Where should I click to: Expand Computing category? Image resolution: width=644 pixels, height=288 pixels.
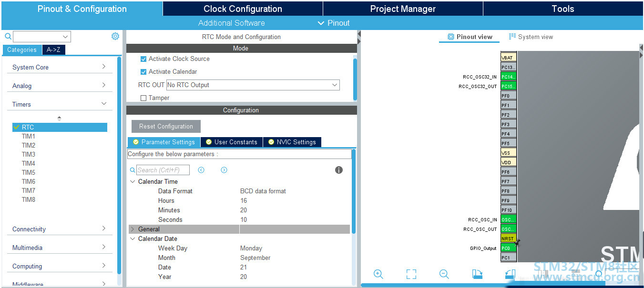click(x=60, y=266)
